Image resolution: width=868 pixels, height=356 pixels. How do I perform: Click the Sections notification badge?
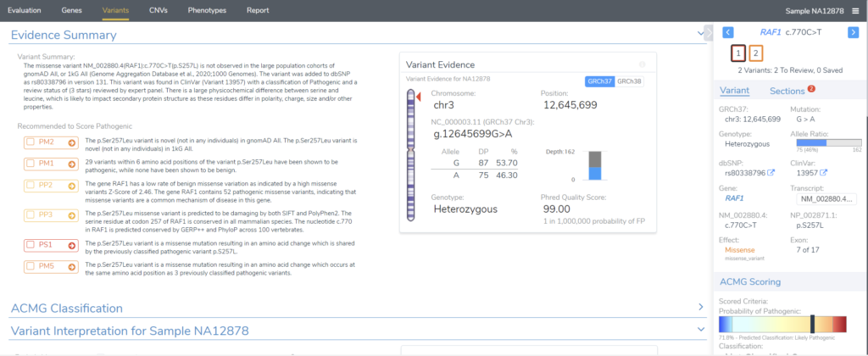coord(811,89)
